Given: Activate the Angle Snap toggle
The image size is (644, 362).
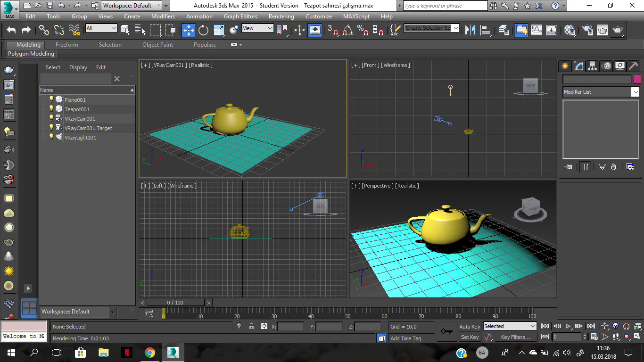Looking at the screenshot, I should click(348, 30).
